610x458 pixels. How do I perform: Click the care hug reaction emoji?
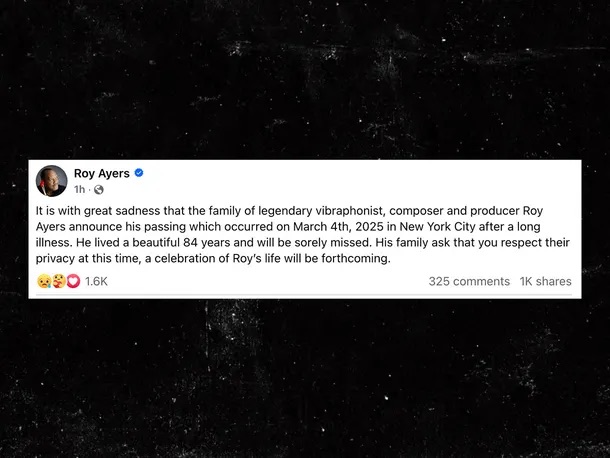coord(58,282)
